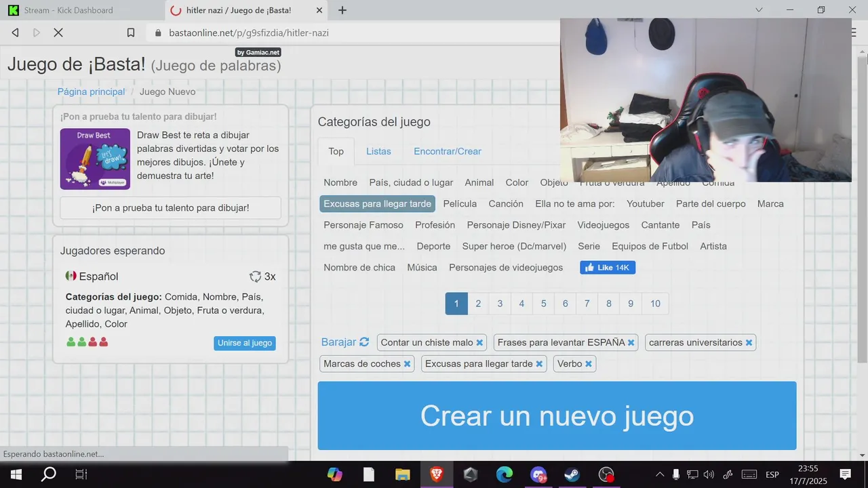Image resolution: width=868 pixels, height=488 pixels.
Task: Open Microsoft Edge from the taskbar
Action: click(505, 474)
